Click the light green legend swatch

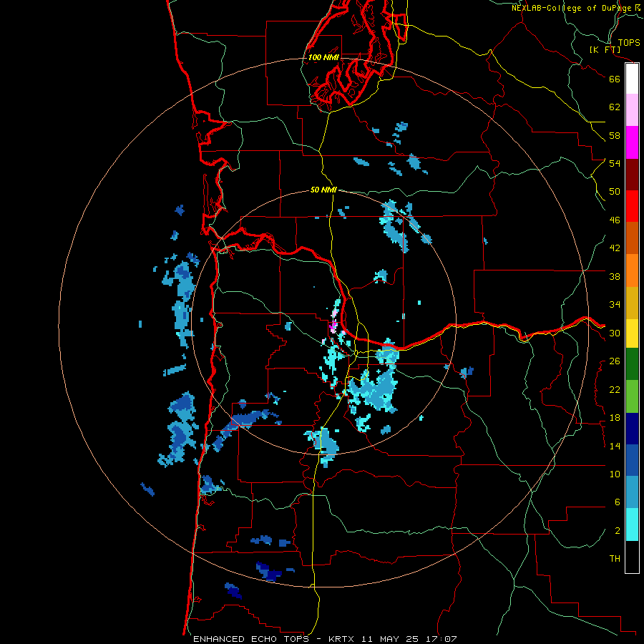tap(632, 396)
